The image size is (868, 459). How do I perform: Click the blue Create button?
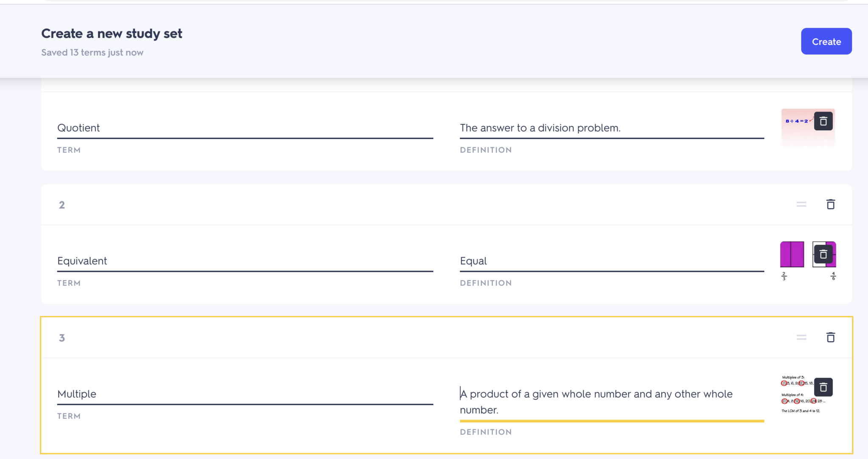click(x=826, y=42)
